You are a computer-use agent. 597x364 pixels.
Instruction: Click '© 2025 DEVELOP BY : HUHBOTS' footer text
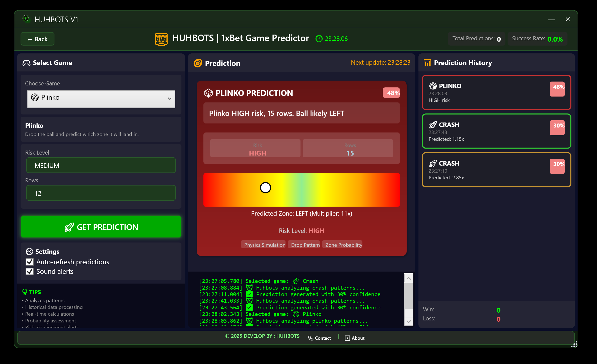(x=262, y=336)
